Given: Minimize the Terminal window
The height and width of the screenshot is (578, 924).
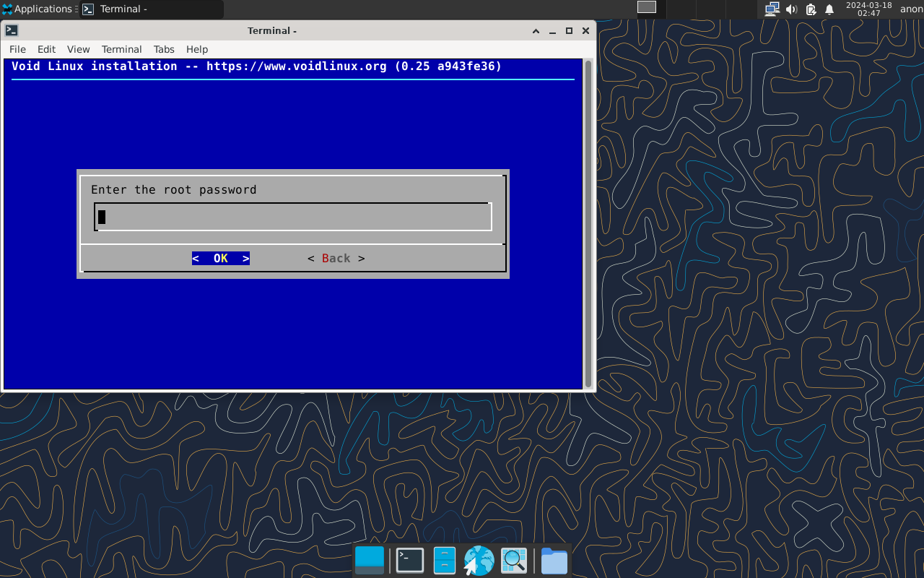Looking at the screenshot, I should [553, 30].
